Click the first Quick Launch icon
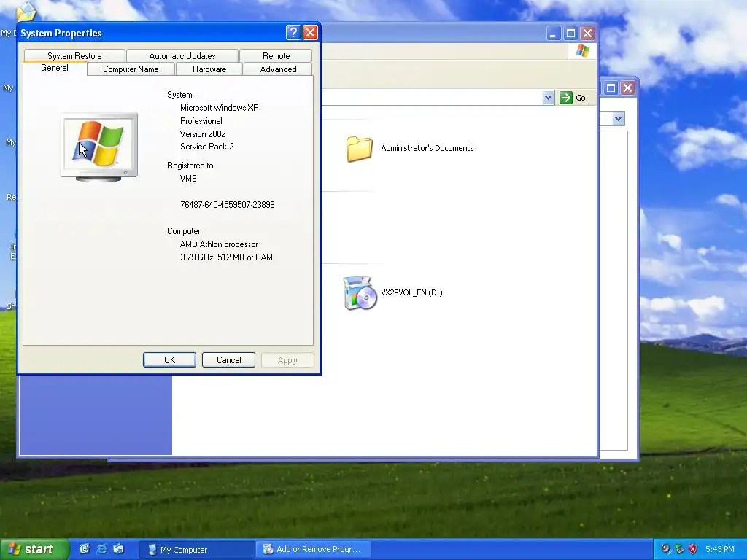Viewport: 747px width, 560px height. pyautogui.click(x=85, y=549)
